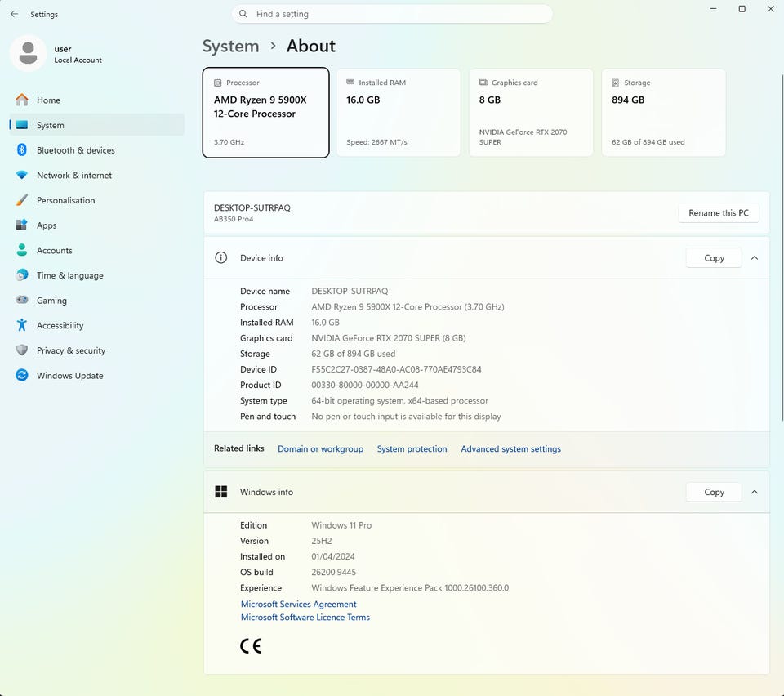Select System in the sidebar

coord(97,125)
